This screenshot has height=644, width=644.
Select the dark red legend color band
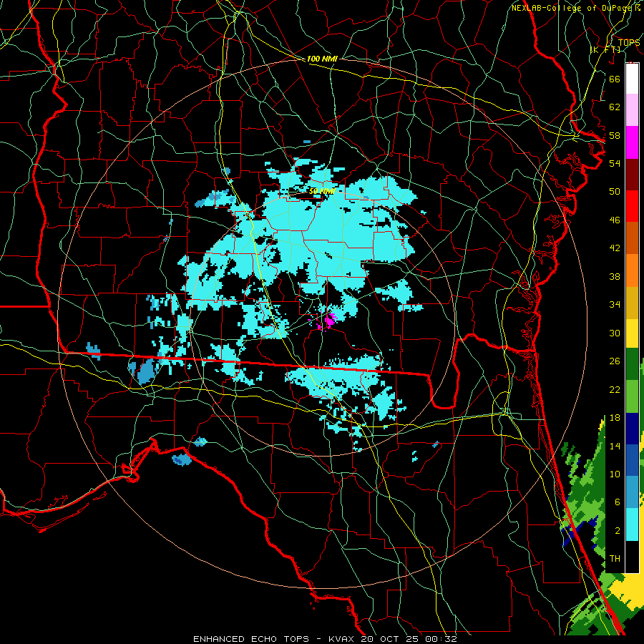coord(632,174)
